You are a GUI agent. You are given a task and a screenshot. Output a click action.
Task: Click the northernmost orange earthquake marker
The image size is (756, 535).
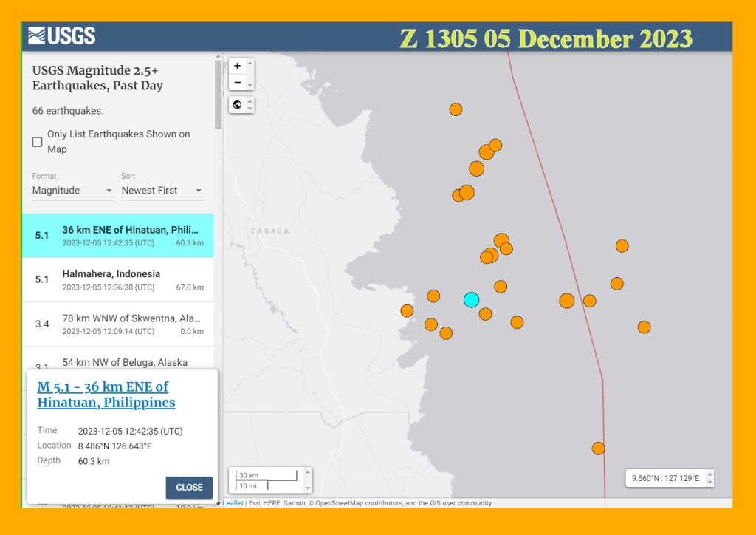[x=456, y=109]
